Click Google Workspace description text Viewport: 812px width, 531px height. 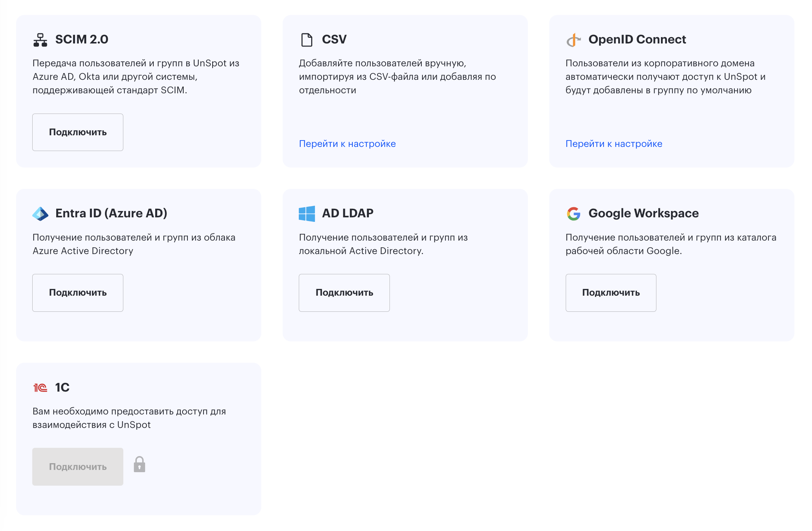tap(671, 244)
